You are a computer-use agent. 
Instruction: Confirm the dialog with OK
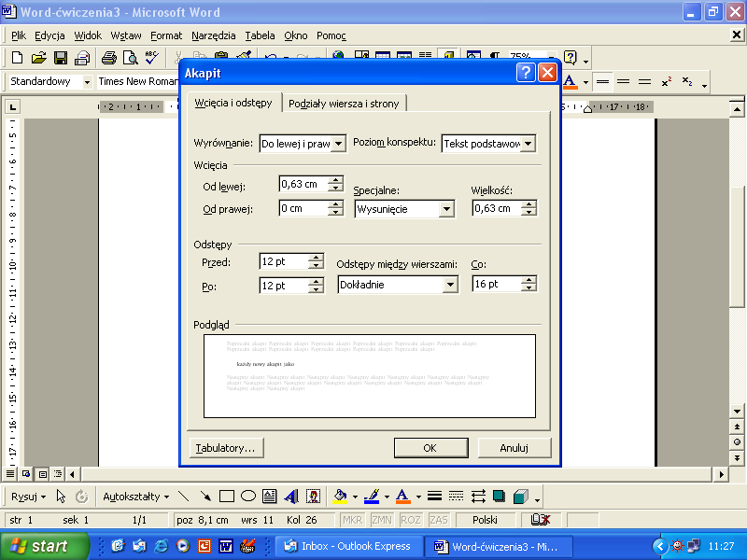coord(430,448)
